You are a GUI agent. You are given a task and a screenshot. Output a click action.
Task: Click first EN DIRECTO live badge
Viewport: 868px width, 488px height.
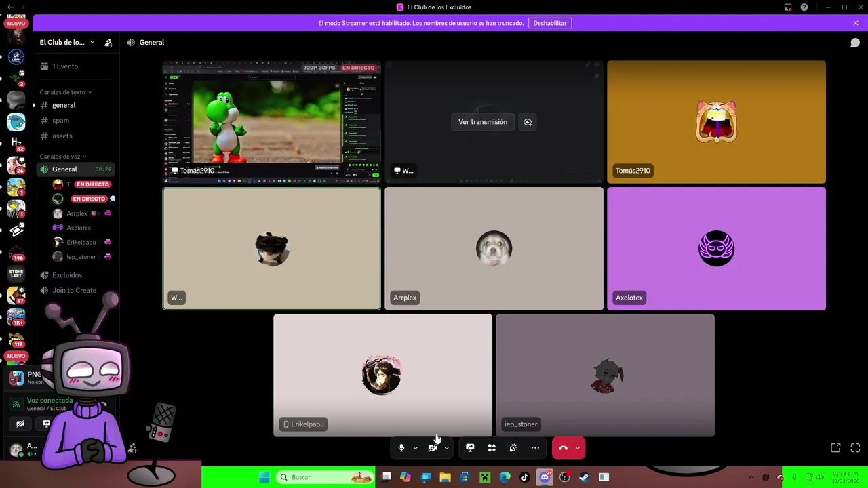92,184
